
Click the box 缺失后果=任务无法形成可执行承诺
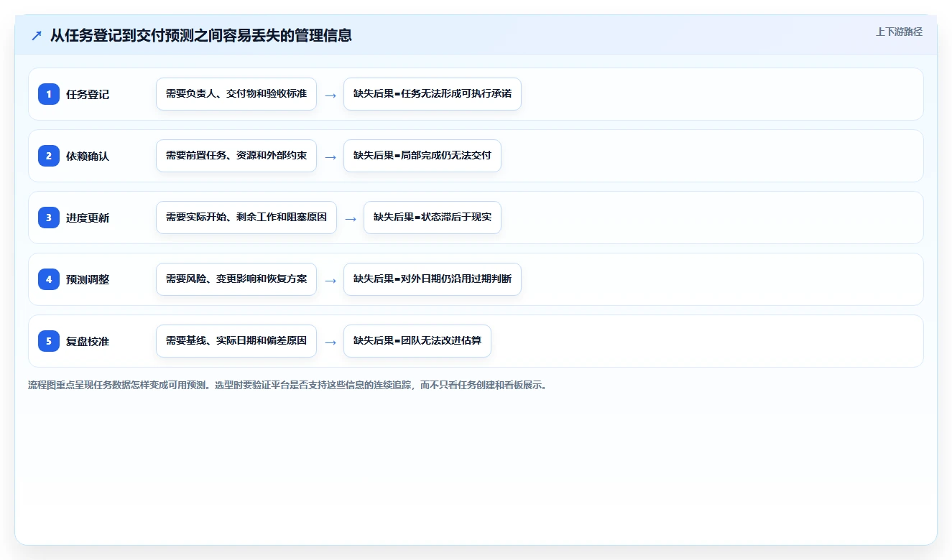point(433,94)
